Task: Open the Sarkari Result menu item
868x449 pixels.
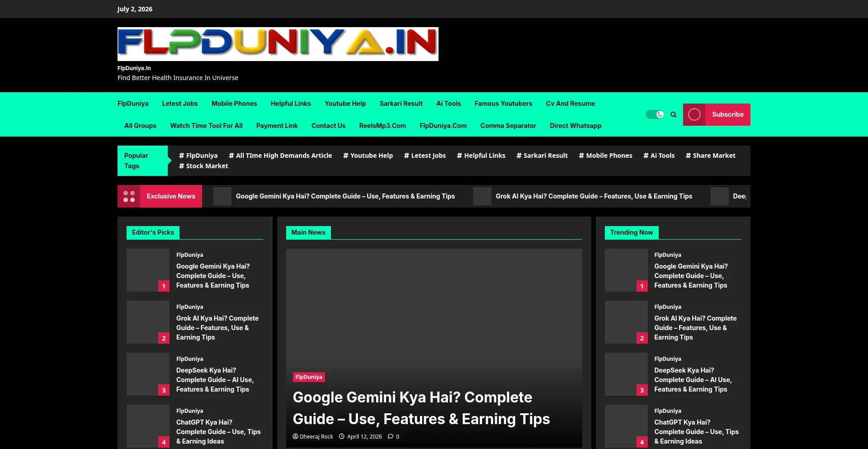Action: 401,104
